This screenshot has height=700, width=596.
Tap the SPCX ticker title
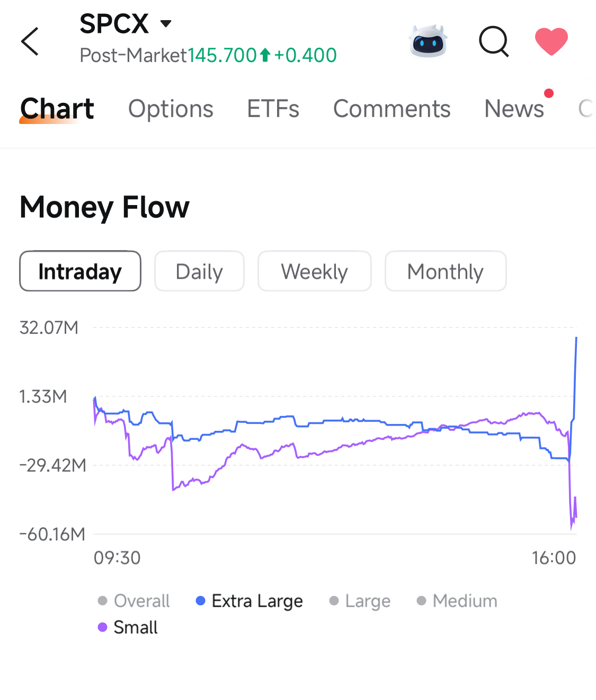coord(114,24)
